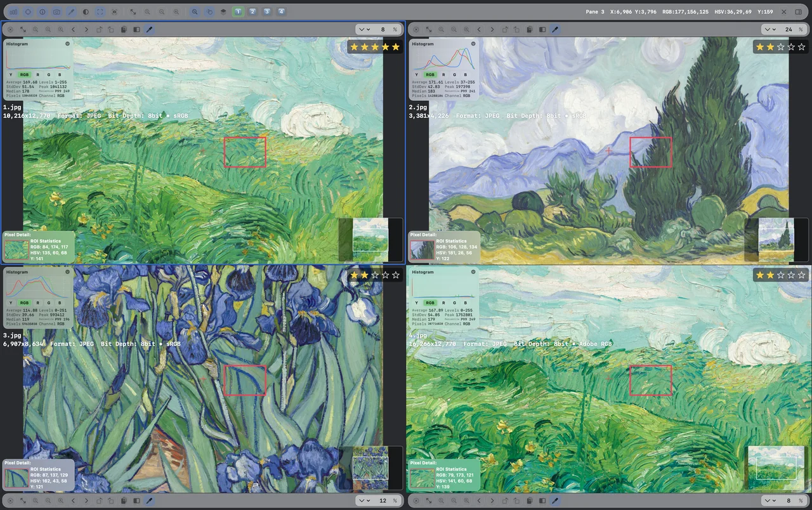Select the B channel in the 3.jpg histogram
Screen dimensions: 812x510
(x=61, y=303)
